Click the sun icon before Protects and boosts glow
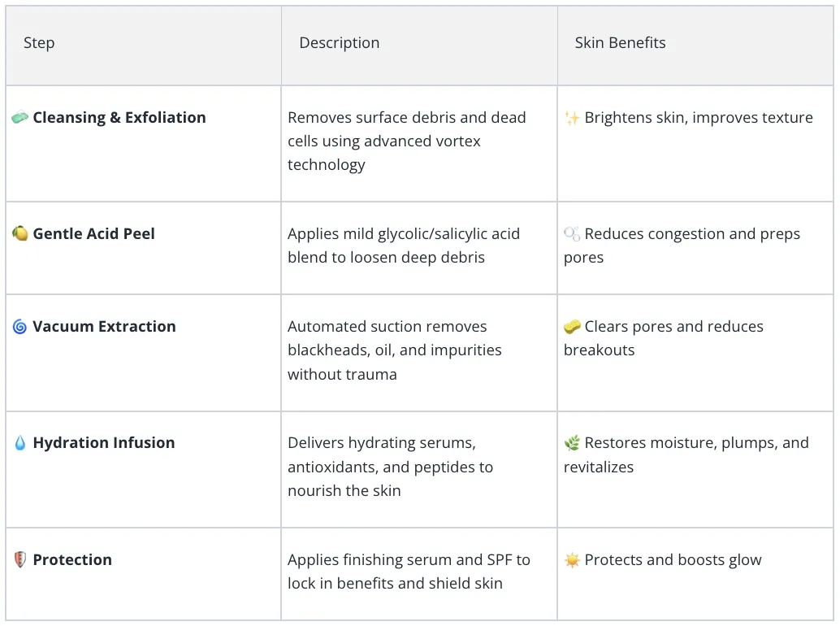This screenshot has width=840, height=626. point(572,559)
